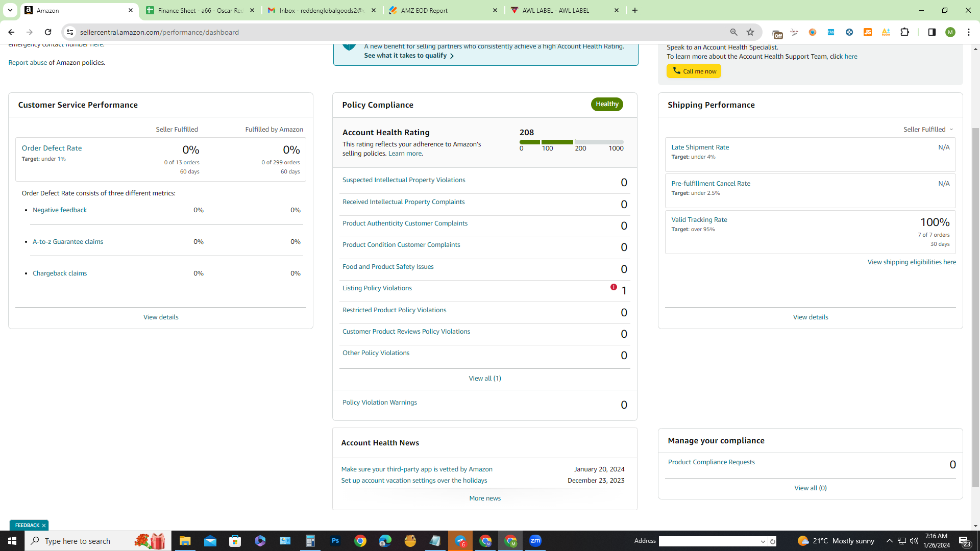This screenshot has height=551, width=980.
Task: Click 'Call me now' button
Action: (x=694, y=71)
